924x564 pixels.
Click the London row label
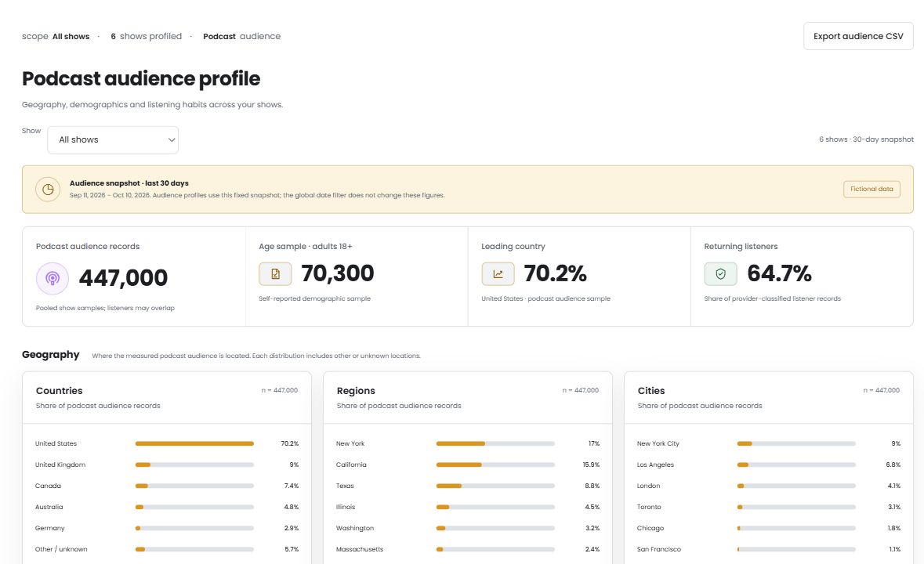[x=648, y=486]
